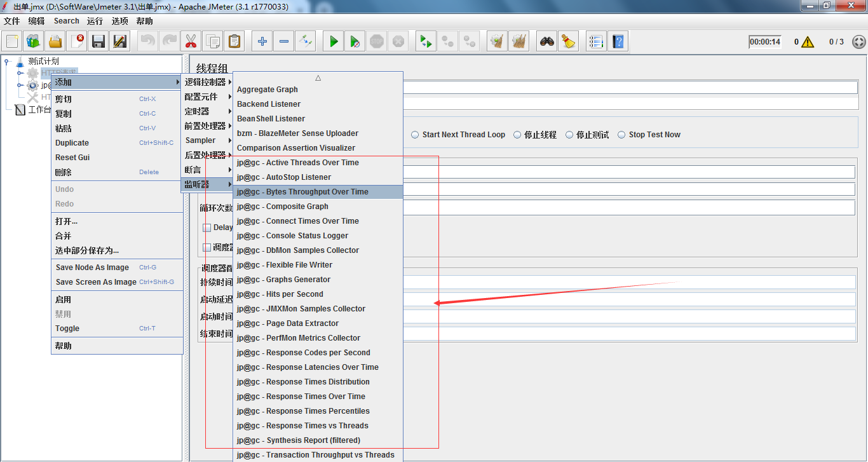868x462 pixels.
Task: Click the scroll-up arrow atop listener list
Action: tap(318, 78)
